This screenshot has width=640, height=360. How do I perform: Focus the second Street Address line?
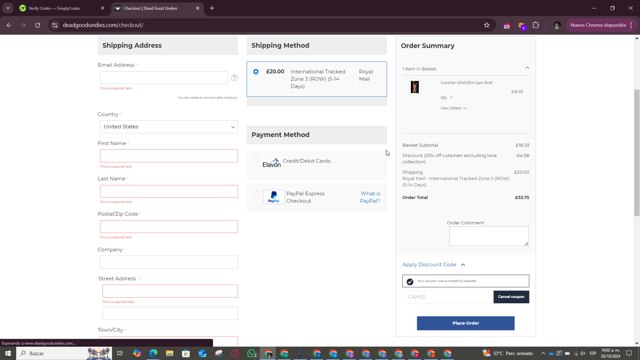point(170,313)
